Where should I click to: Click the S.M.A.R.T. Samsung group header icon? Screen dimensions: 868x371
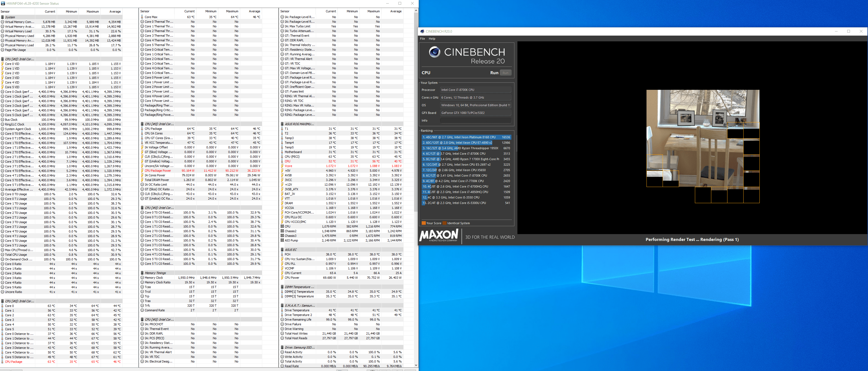tap(282, 306)
